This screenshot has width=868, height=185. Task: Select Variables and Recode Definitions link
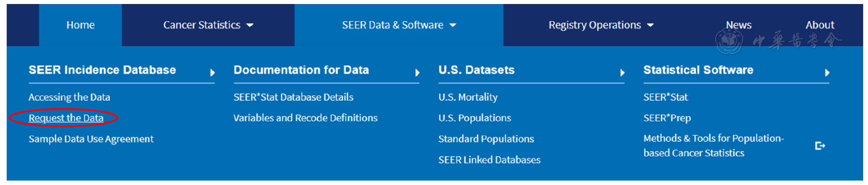[x=305, y=118]
